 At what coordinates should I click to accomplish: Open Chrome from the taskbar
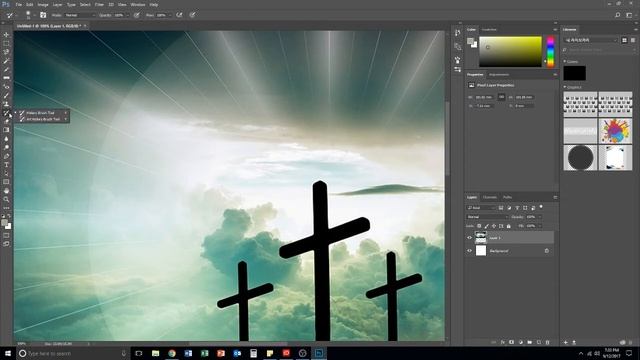click(x=172, y=353)
